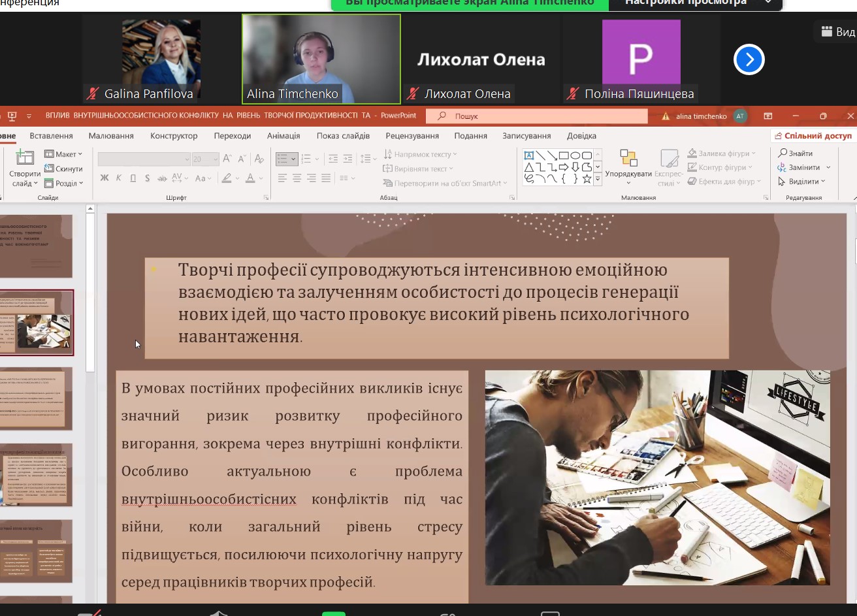Screen dimensions: 857x616
Task: Select the Triangle shape in the gallery
Action: click(x=529, y=167)
